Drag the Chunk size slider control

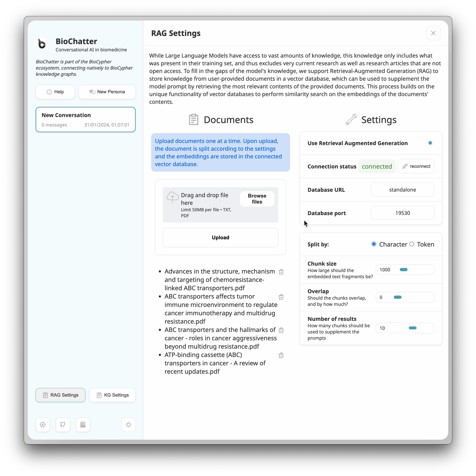pyautogui.click(x=403, y=269)
